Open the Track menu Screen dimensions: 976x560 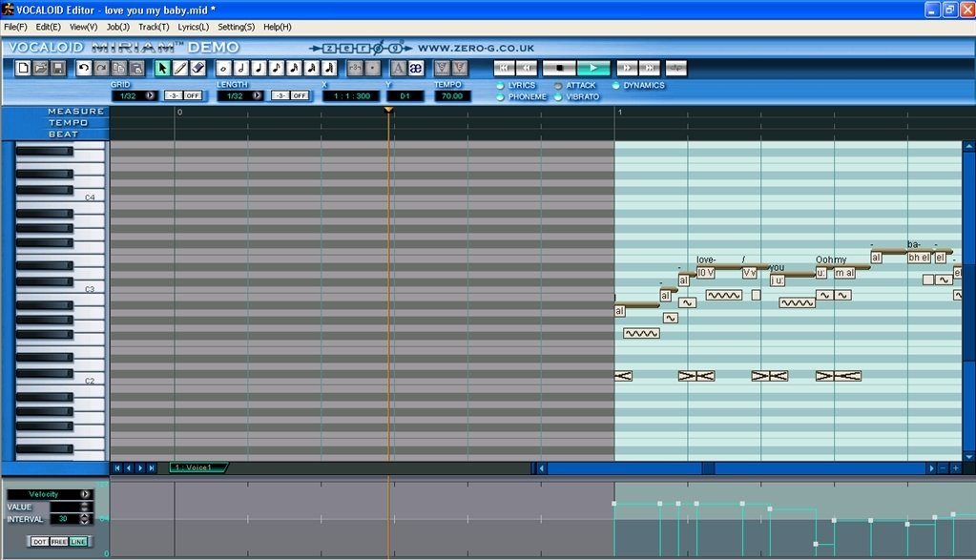point(154,27)
